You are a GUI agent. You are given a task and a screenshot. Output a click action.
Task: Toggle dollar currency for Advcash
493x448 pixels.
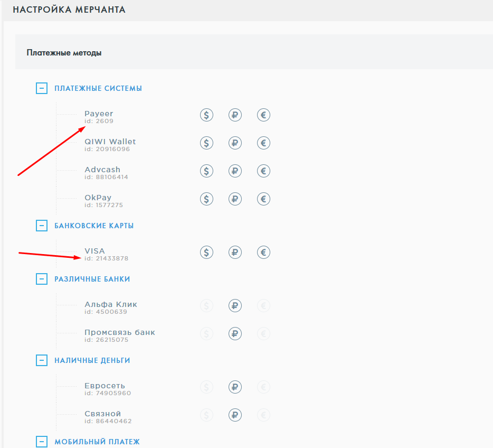[206, 171]
